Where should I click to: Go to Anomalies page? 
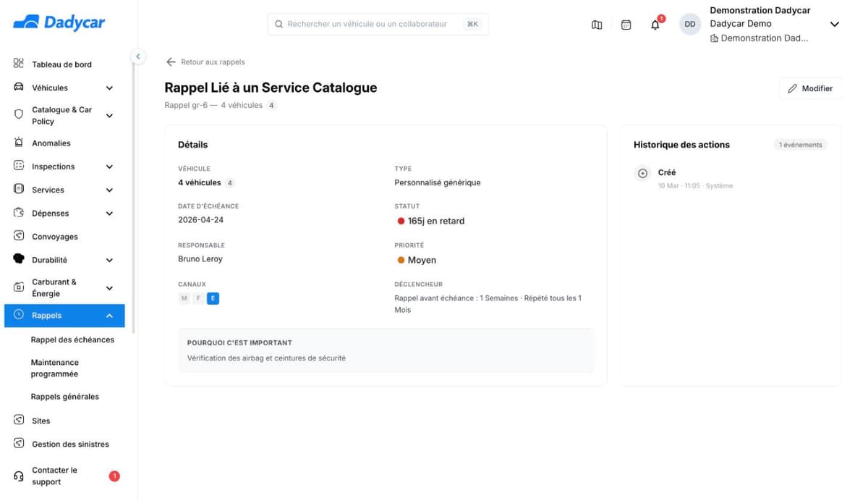pyautogui.click(x=51, y=143)
